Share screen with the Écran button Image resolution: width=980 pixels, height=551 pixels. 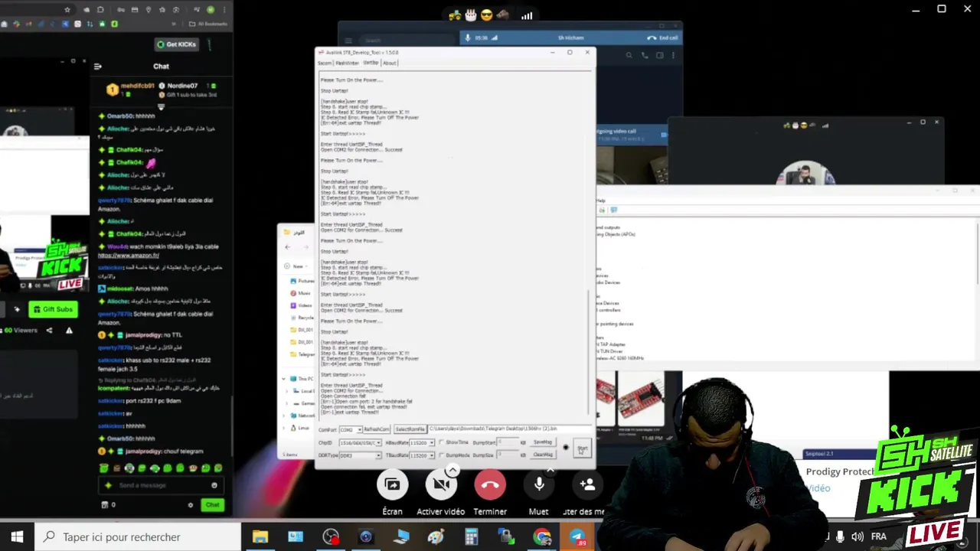[x=392, y=484]
